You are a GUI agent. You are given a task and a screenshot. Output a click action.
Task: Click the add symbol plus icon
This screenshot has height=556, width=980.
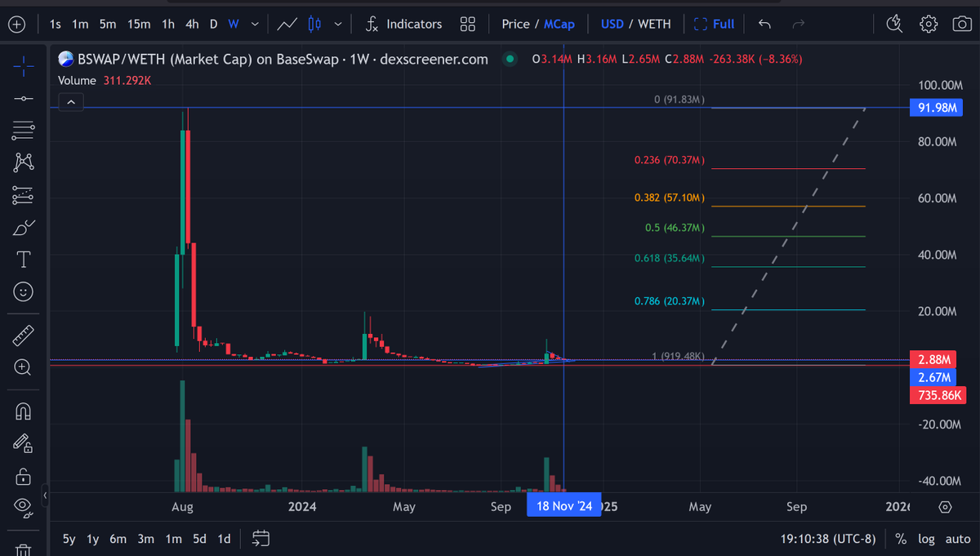(x=17, y=24)
